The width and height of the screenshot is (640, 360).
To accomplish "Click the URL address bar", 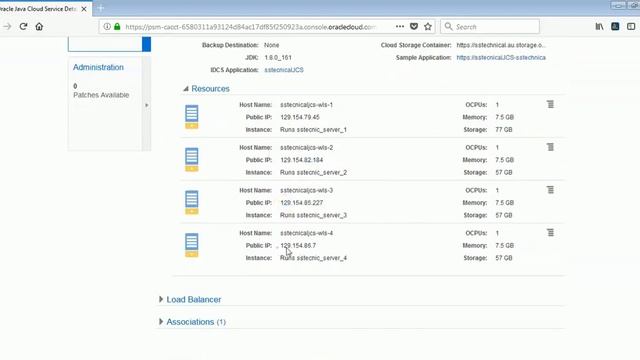I will pyautogui.click(x=250, y=27).
